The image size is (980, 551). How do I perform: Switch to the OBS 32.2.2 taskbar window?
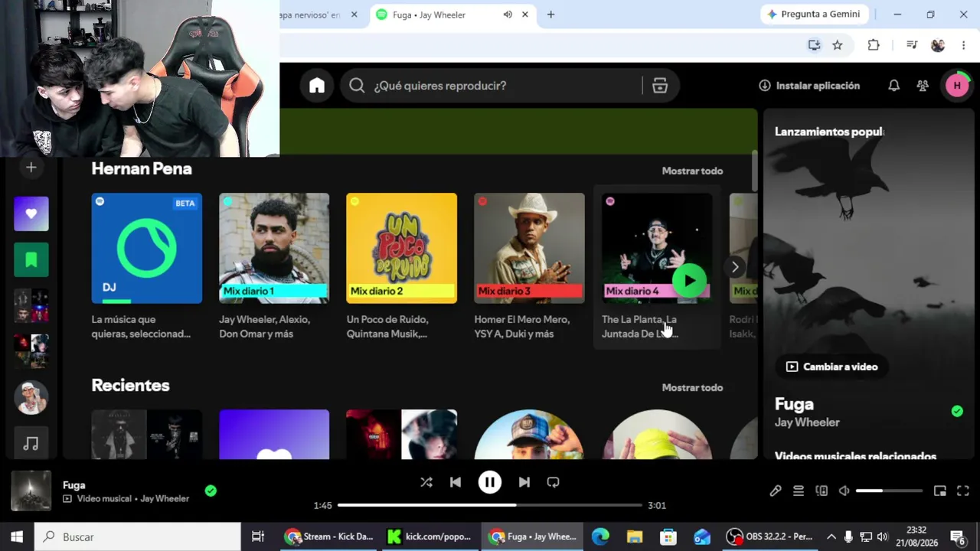(x=770, y=536)
